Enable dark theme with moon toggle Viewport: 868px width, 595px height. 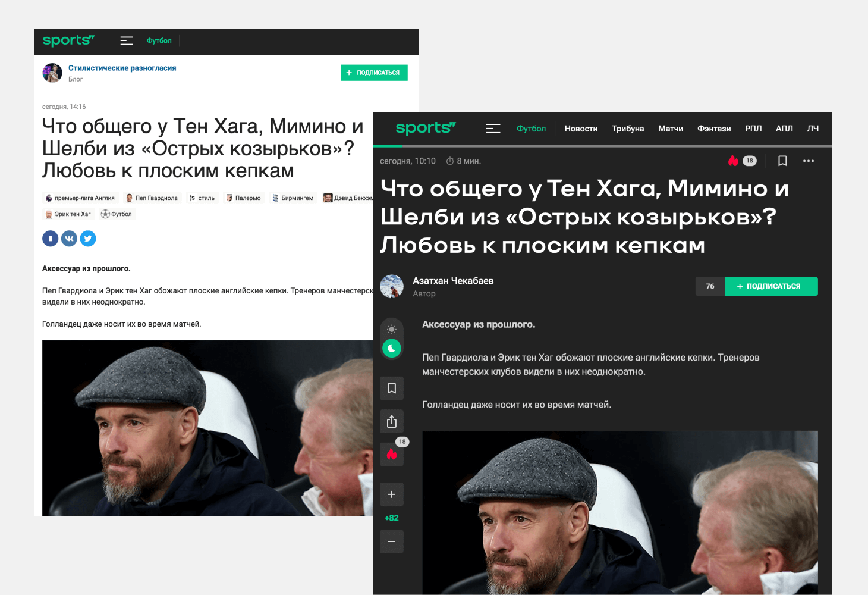(x=392, y=348)
